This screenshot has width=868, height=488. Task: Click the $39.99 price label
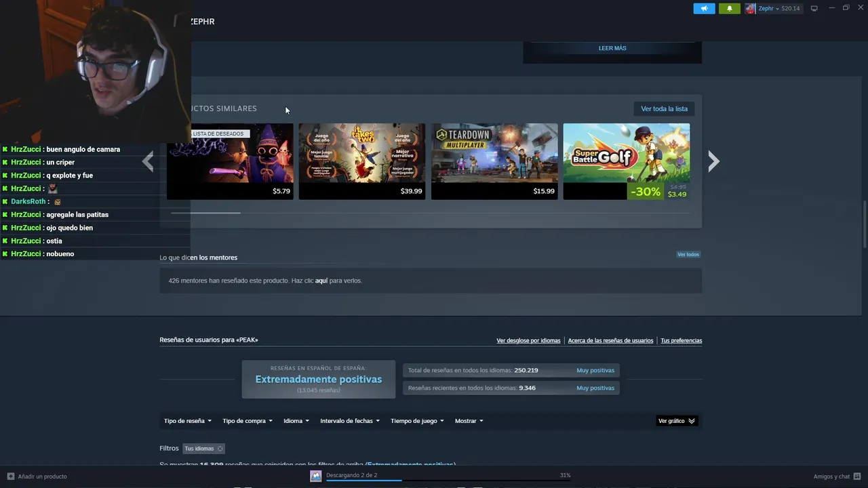411,191
